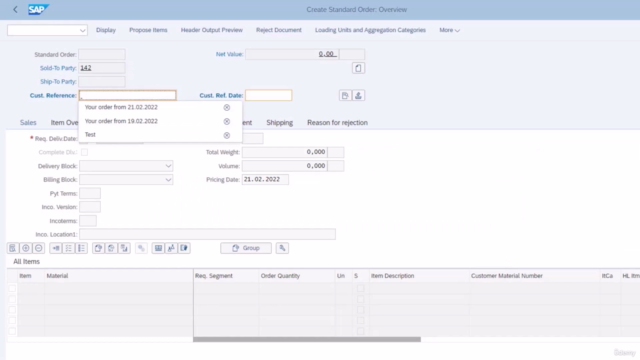Click the Pricing Date field 21.02.2022

click(x=265, y=180)
